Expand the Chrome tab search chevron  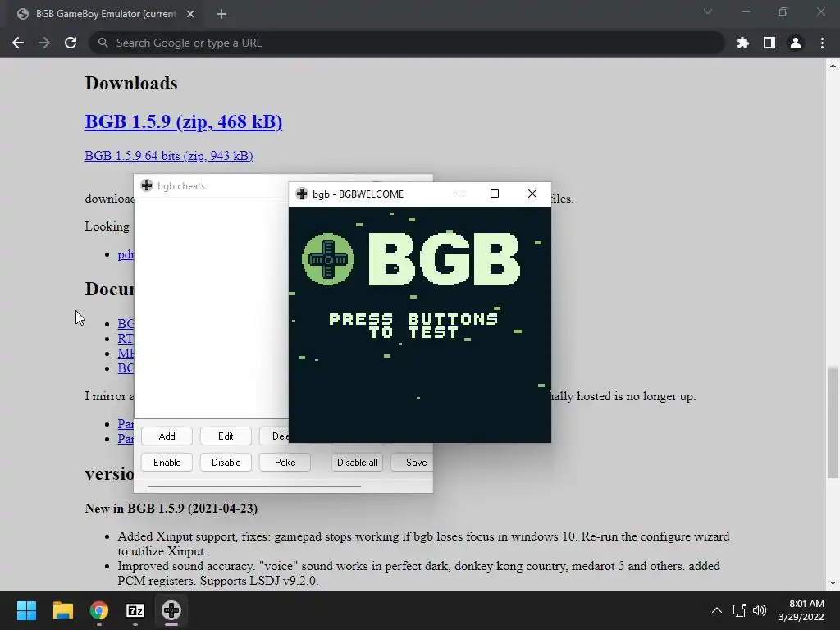tap(708, 11)
